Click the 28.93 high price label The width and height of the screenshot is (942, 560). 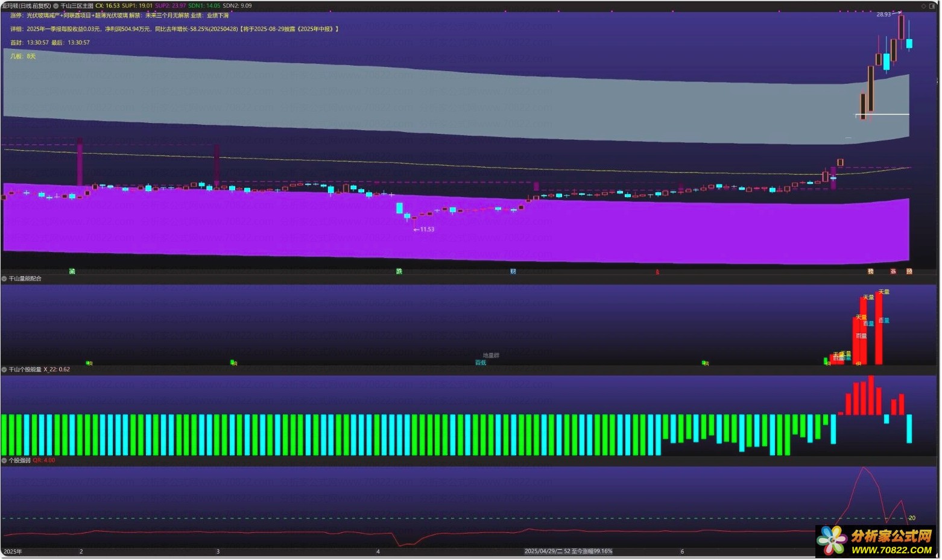coord(884,14)
